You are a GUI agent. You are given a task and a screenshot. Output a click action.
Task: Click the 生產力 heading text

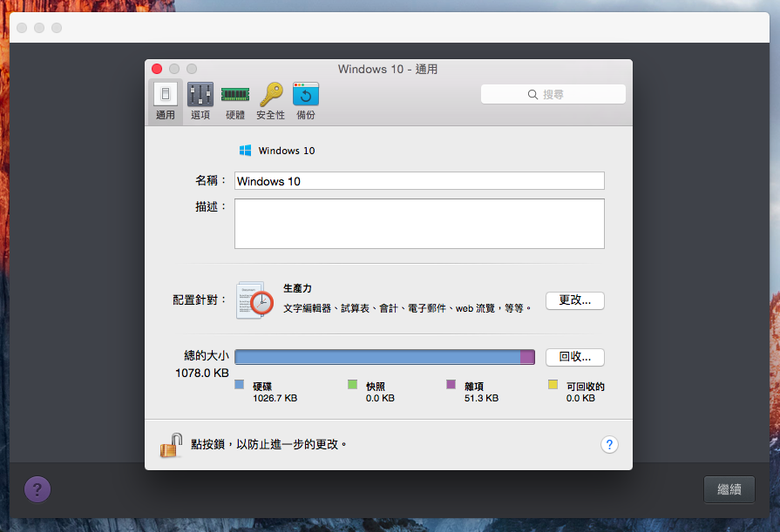tap(297, 288)
